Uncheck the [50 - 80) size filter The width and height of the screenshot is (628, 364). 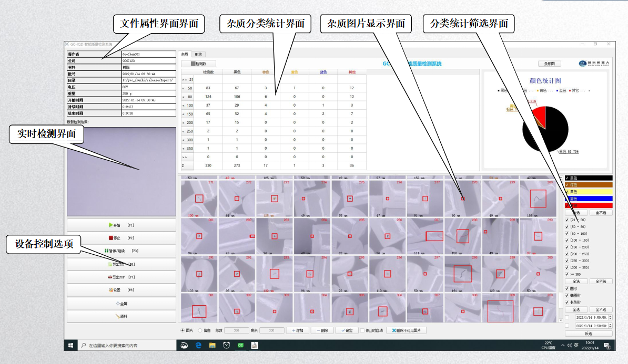pyautogui.click(x=566, y=226)
